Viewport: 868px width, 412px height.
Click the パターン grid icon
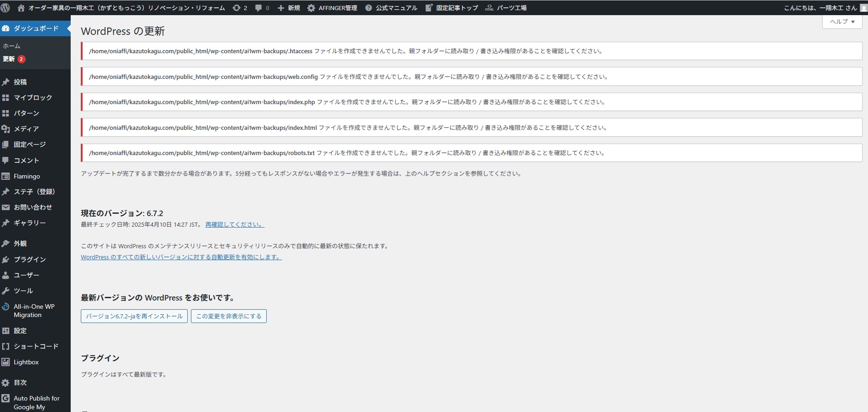point(6,113)
